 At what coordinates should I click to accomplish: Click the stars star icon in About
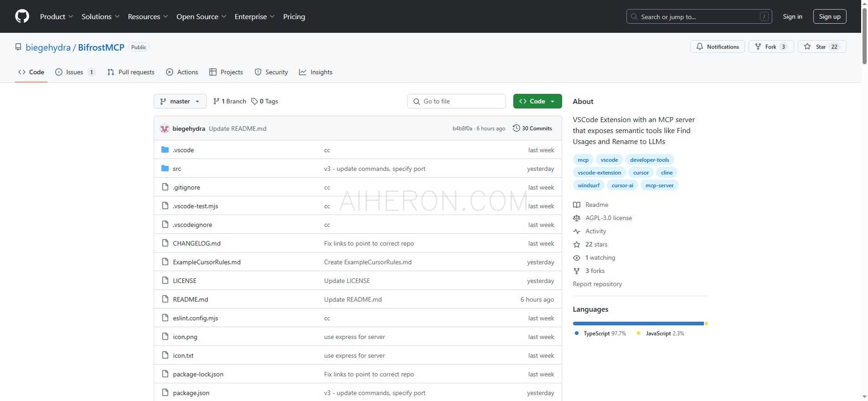(x=577, y=244)
